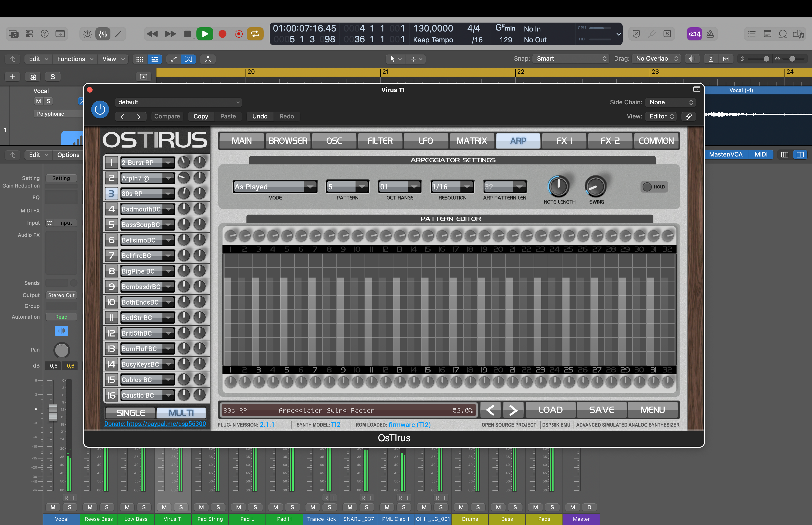Switch to the OSC tab
This screenshot has height=525, width=812.
(334, 141)
